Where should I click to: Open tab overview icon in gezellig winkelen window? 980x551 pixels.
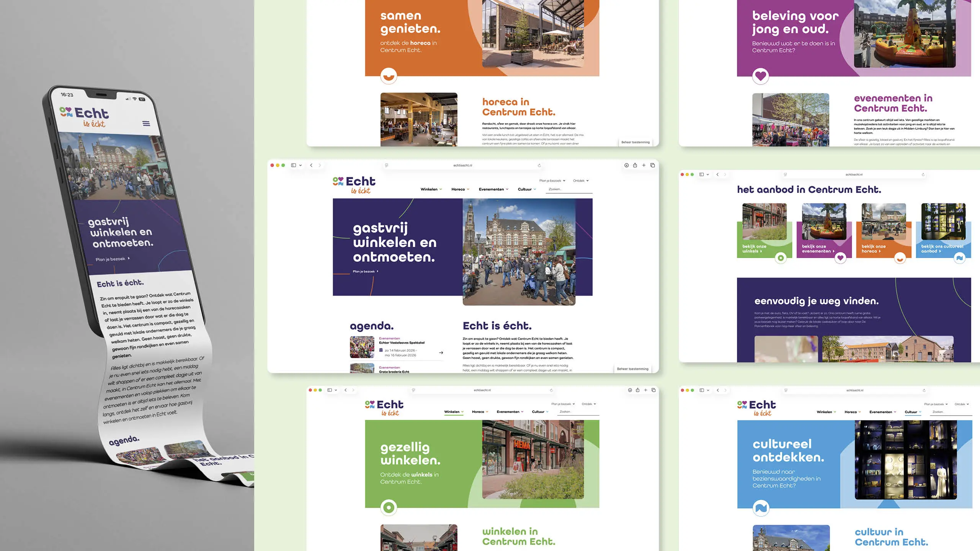653,390
